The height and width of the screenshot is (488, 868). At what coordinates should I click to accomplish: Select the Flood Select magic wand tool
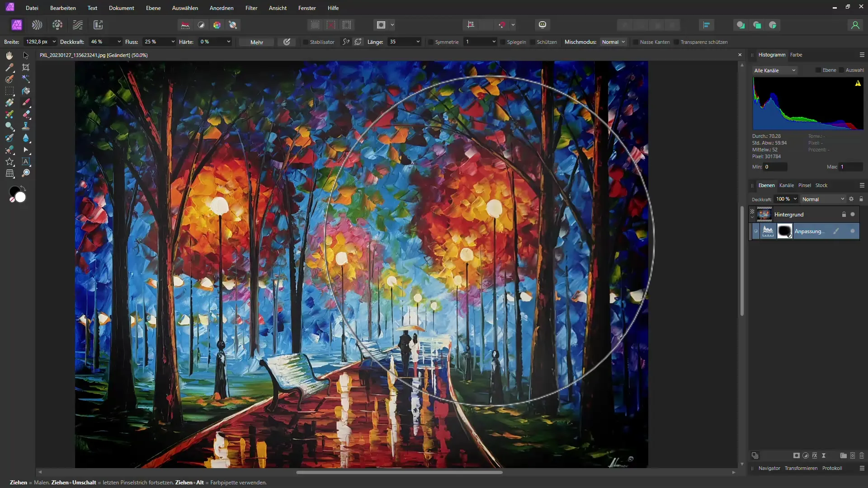click(x=26, y=79)
